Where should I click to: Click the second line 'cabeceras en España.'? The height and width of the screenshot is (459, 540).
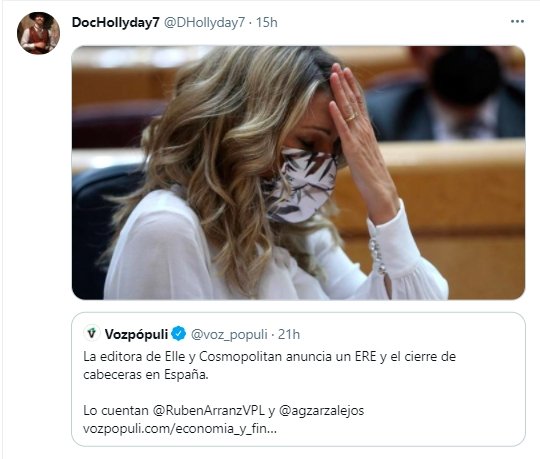point(146,375)
